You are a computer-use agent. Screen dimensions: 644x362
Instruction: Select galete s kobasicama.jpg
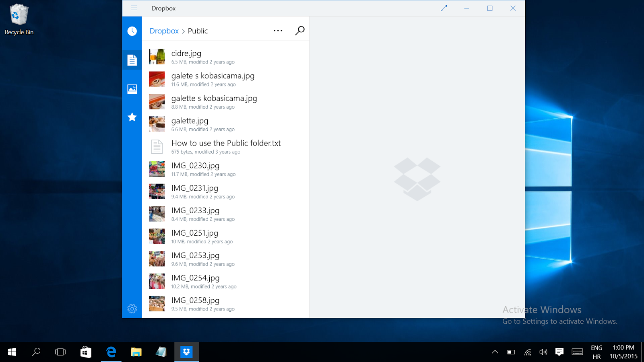tap(213, 76)
